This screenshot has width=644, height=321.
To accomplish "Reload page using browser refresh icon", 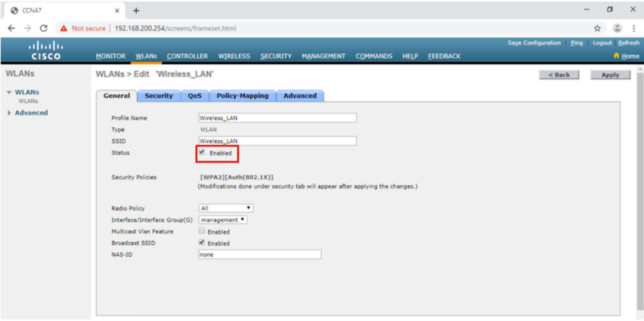I will click(44, 29).
